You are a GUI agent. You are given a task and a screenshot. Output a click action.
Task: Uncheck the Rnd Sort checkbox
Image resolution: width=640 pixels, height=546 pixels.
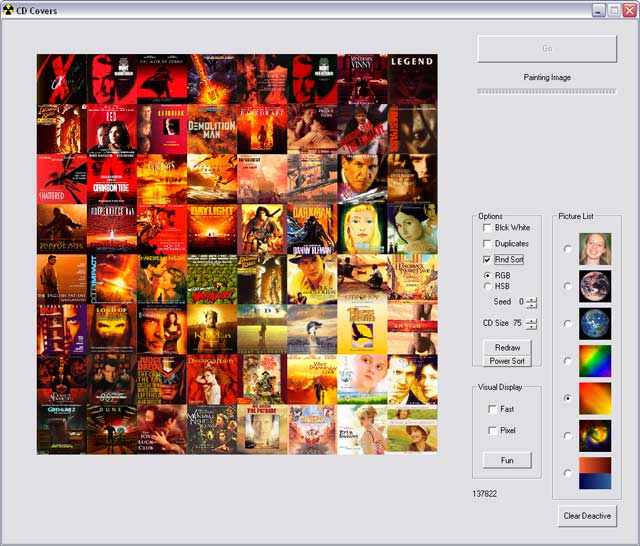click(487, 260)
